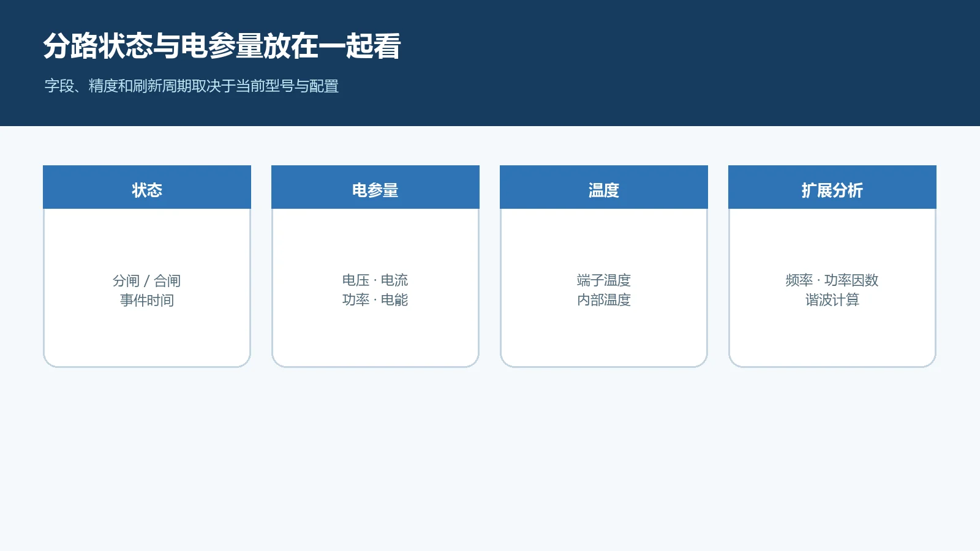This screenshot has width=980, height=551.
Task: Click the 温度 card header
Action: 604,187
